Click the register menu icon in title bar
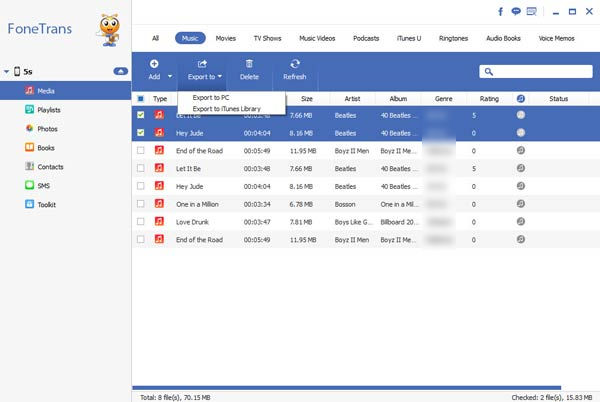 tap(532, 11)
